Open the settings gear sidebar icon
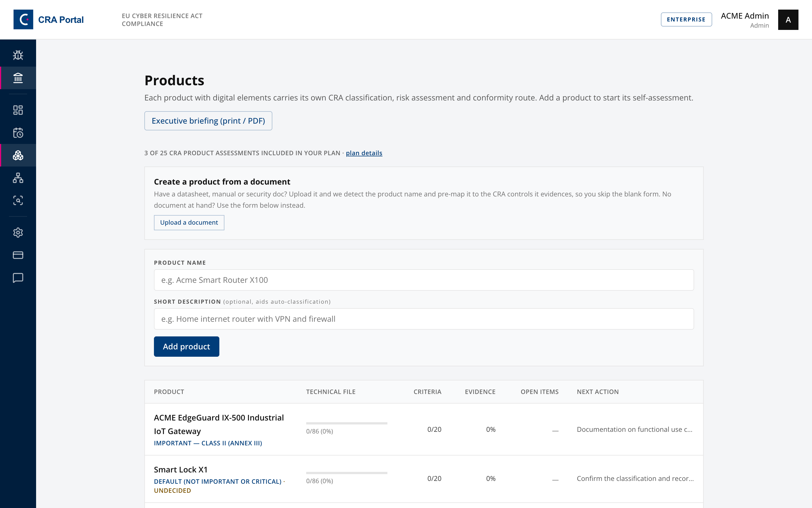 point(18,233)
